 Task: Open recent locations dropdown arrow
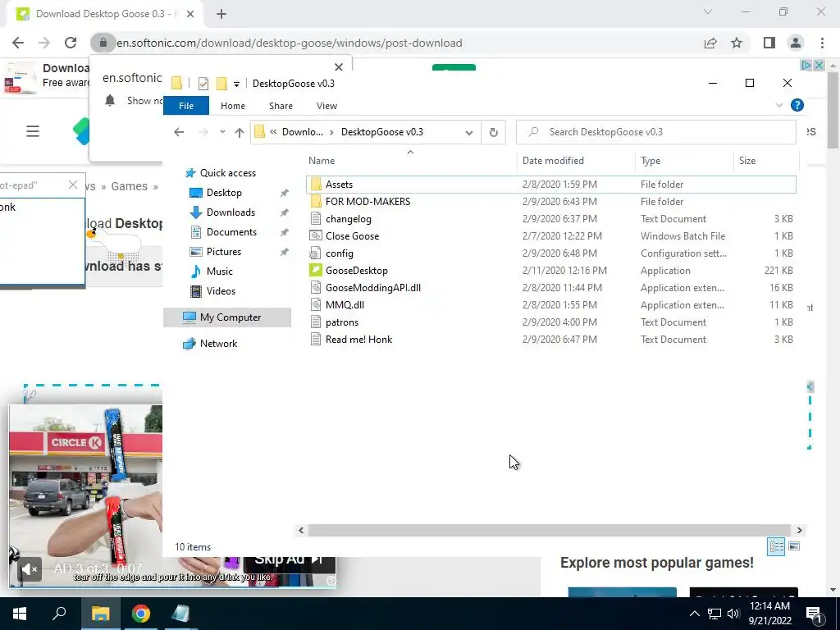pyautogui.click(x=222, y=132)
